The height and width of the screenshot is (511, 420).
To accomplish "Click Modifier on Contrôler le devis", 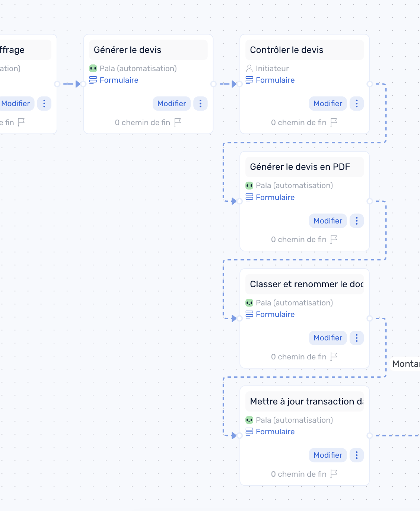I will pos(328,104).
